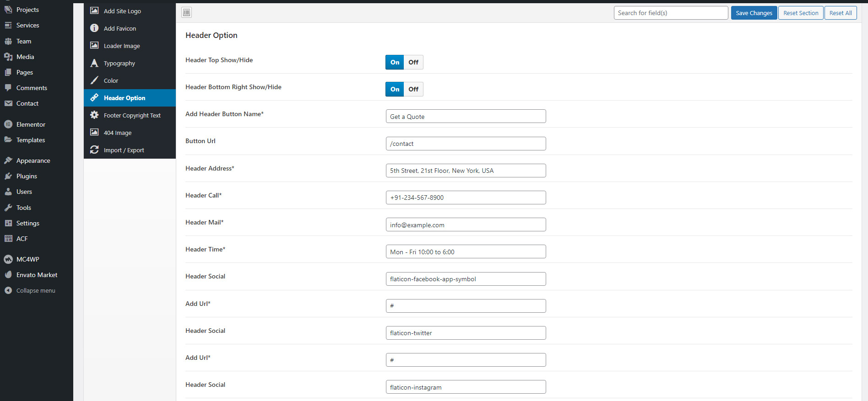This screenshot has width=868, height=401.
Task: Click the Typography letter icon
Action: click(94, 63)
